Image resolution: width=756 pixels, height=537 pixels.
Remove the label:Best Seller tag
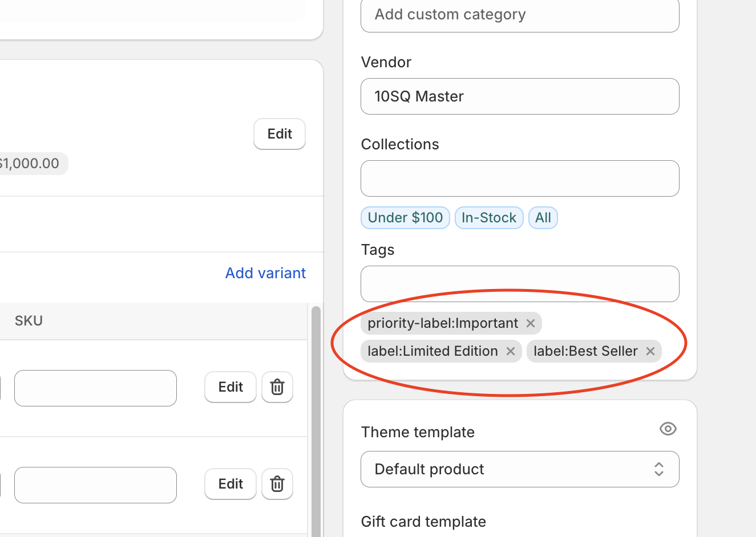(x=650, y=351)
